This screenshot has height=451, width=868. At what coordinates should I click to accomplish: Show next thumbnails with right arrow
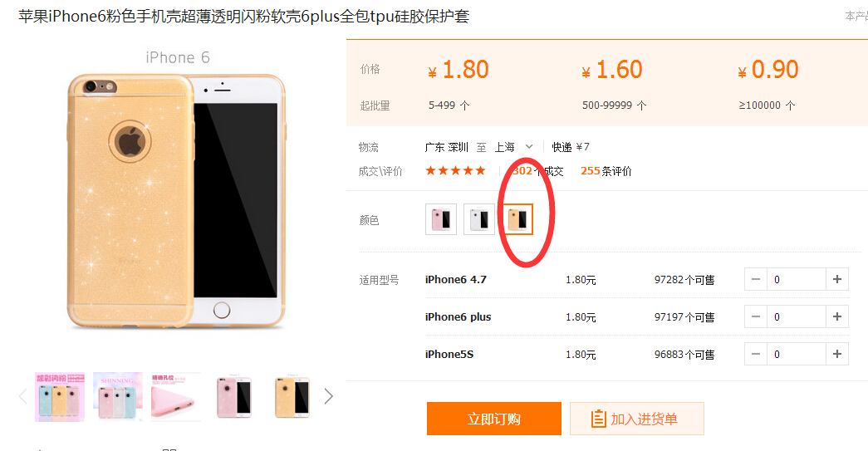click(x=328, y=396)
